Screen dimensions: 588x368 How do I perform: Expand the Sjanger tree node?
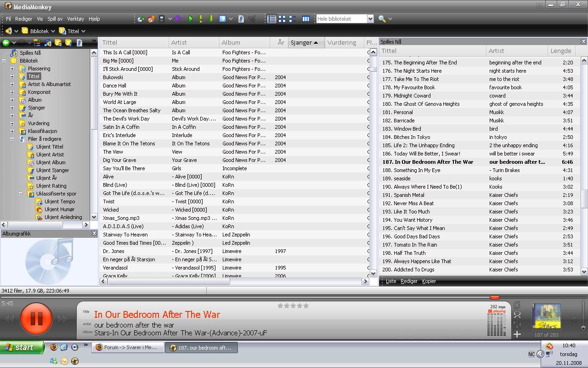point(12,108)
